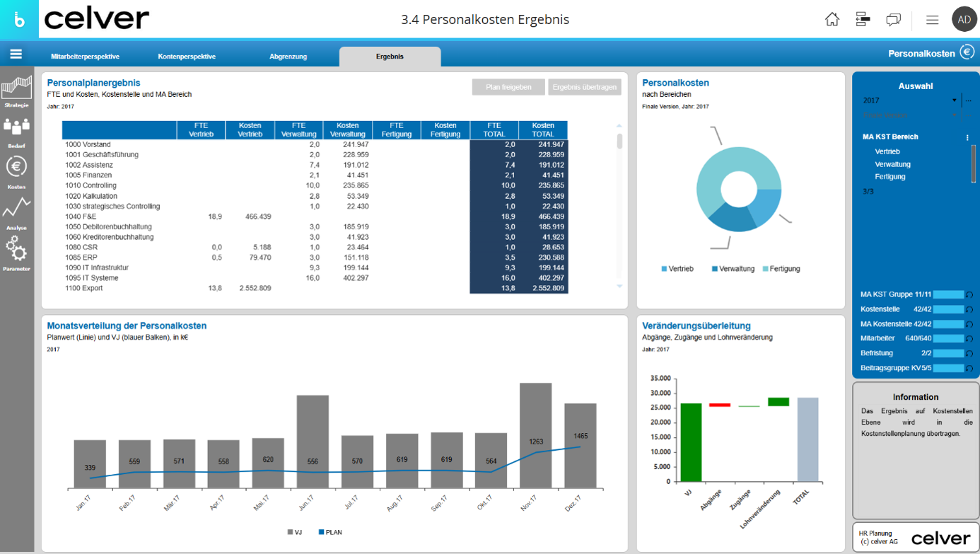
Task: Click the Strategie sidebar icon
Action: pos(17,92)
